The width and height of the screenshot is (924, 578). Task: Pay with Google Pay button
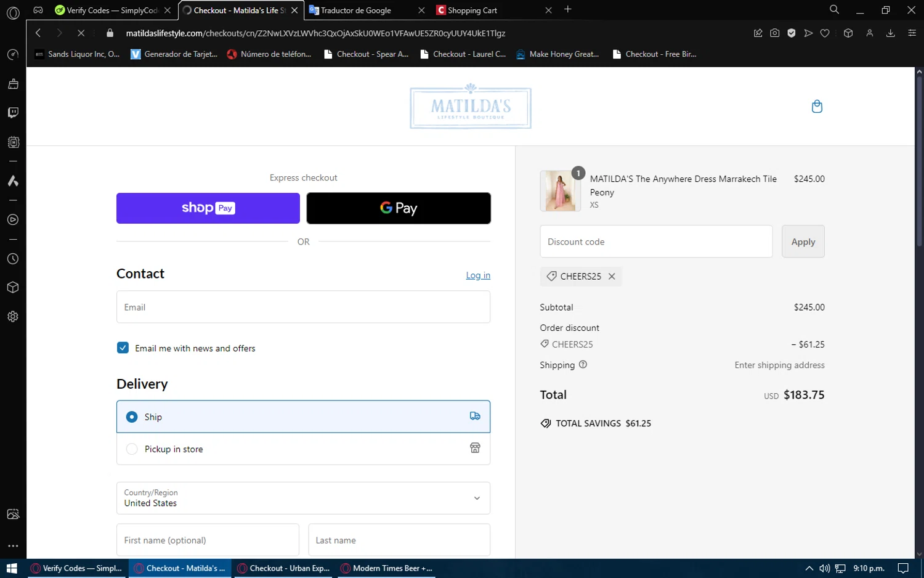click(x=399, y=208)
